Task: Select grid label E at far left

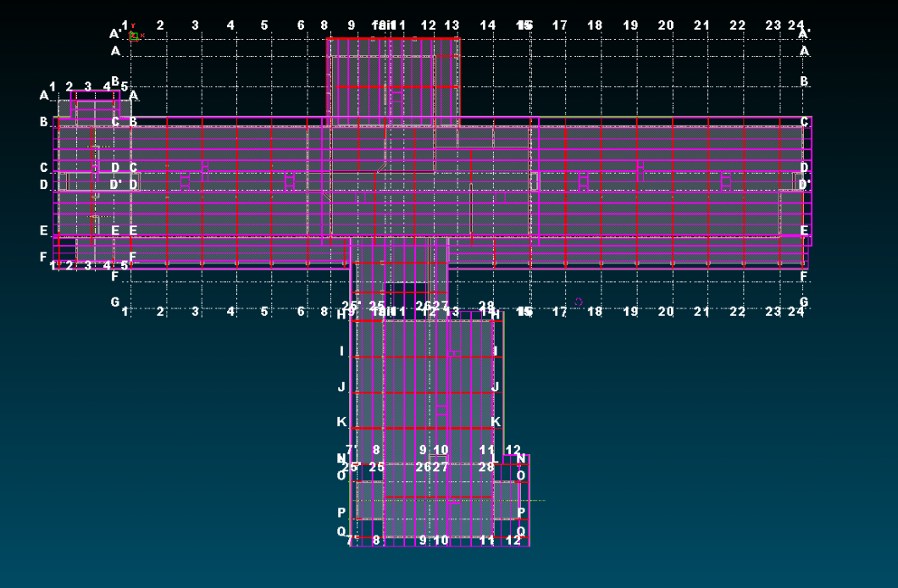Action: coord(44,230)
